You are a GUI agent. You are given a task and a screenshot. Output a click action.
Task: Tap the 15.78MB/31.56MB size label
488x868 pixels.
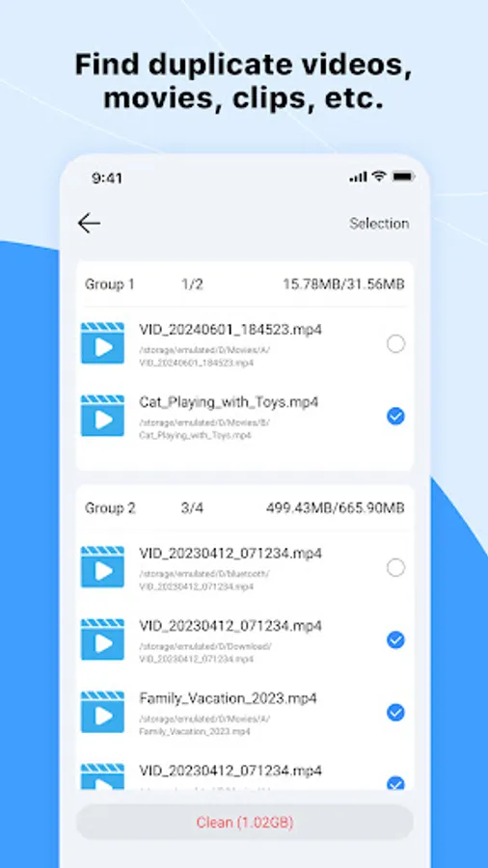(343, 285)
